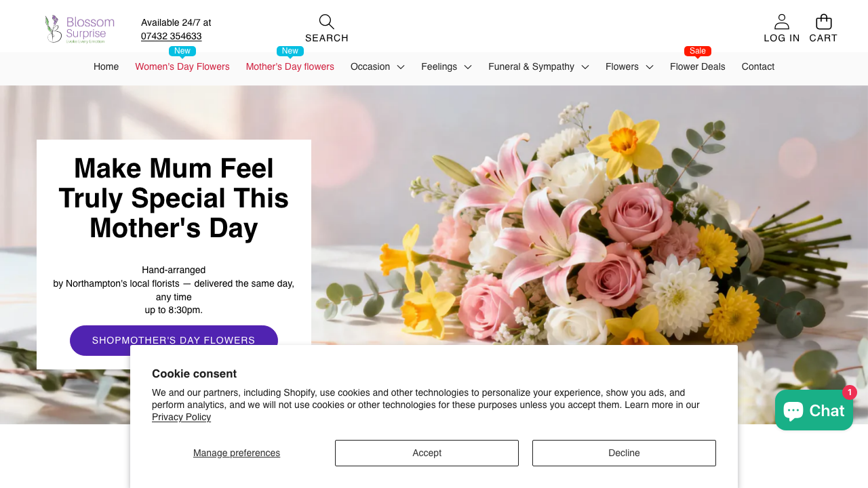Viewport: 868px width, 488px height.
Task: Click the Blossom Surprise logo
Action: point(78,28)
